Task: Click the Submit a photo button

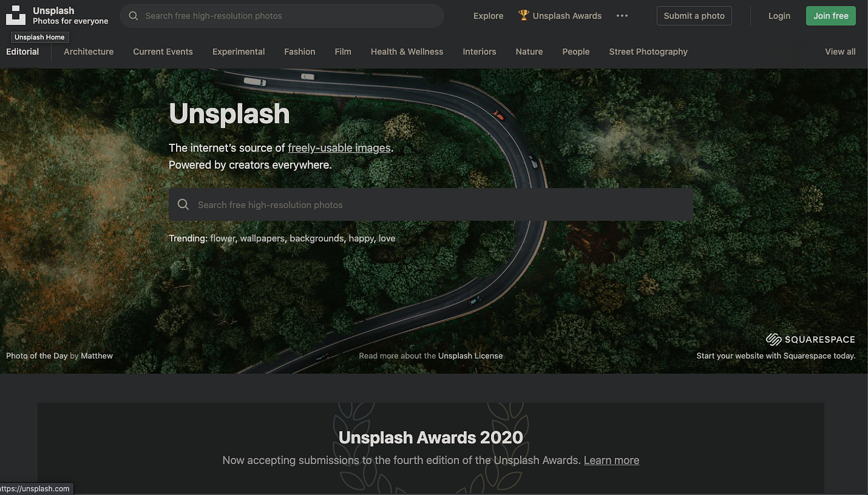Action: [x=694, y=15]
